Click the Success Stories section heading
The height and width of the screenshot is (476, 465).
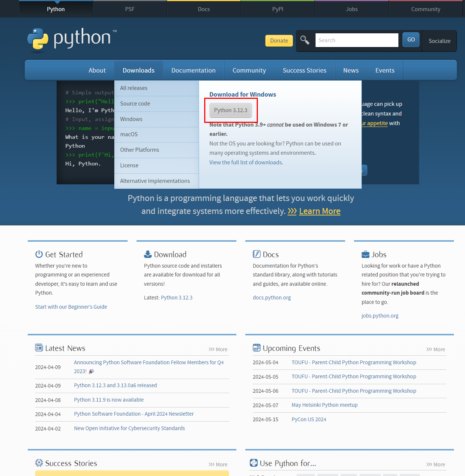point(71,463)
